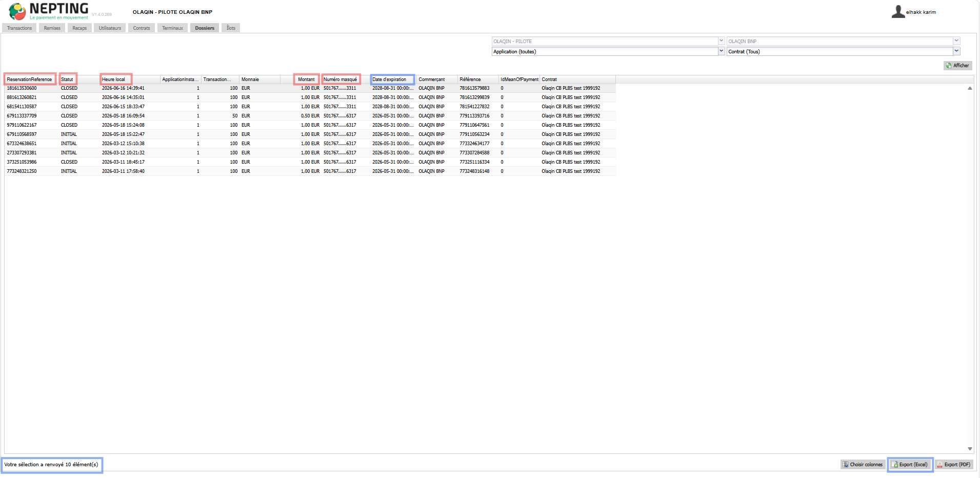The width and height of the screenshot is (980, 478).
Task: Click the elhakk karim username
Action: [921, 12]
